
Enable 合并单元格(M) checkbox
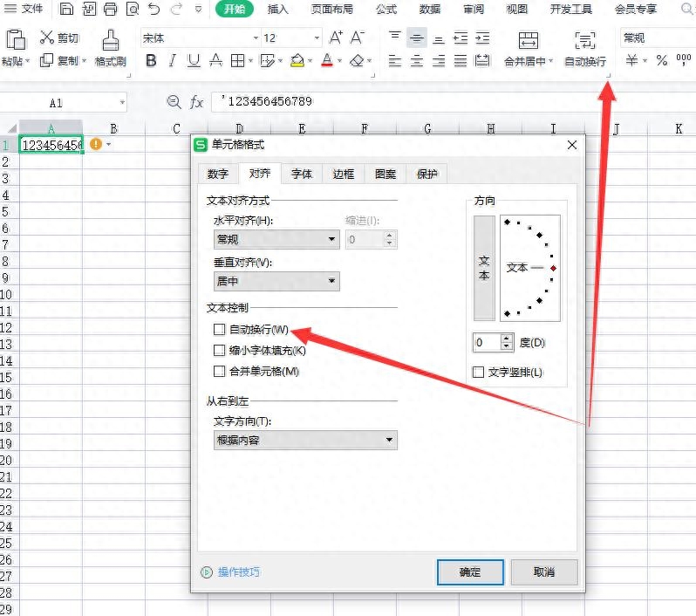point(219,371)
